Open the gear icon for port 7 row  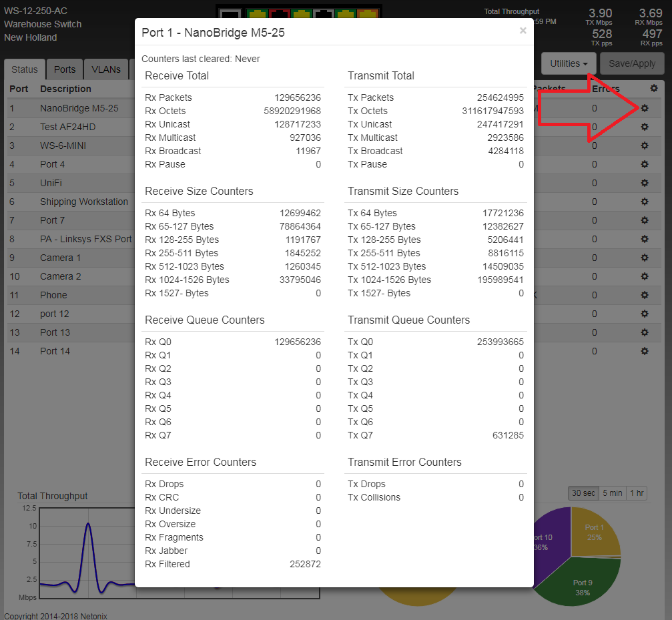click(x=644, y=220)
